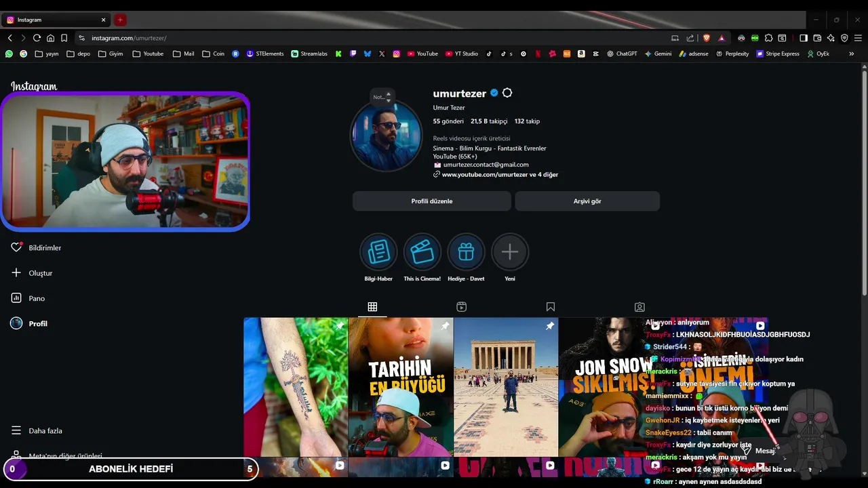Show more bookmarks chevron
Screen dimensions: 868x488
point(852,54)
